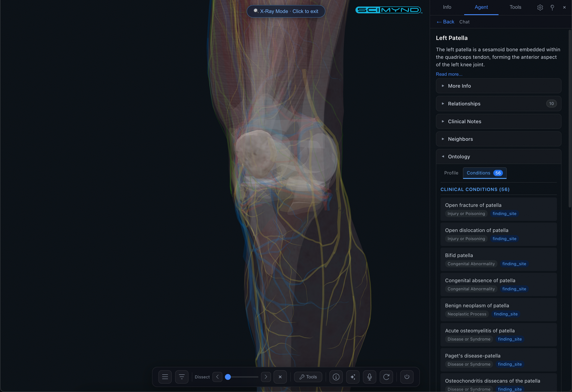
Task: Click the info icon in bottom toolbar
Action: [336, 377]
